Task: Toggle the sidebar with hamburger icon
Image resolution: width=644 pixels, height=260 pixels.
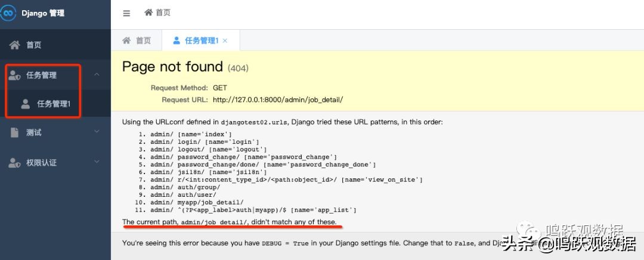Action: point(126,13)
